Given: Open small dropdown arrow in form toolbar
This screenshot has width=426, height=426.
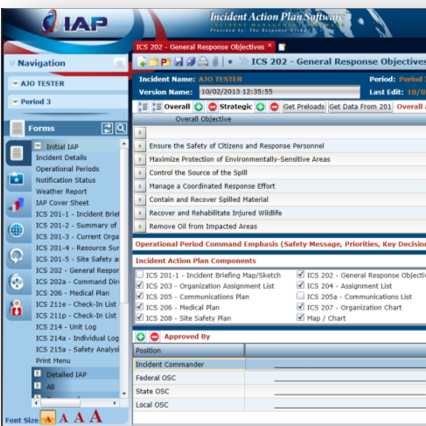Looking at the screenshot, I should (230, 62).
